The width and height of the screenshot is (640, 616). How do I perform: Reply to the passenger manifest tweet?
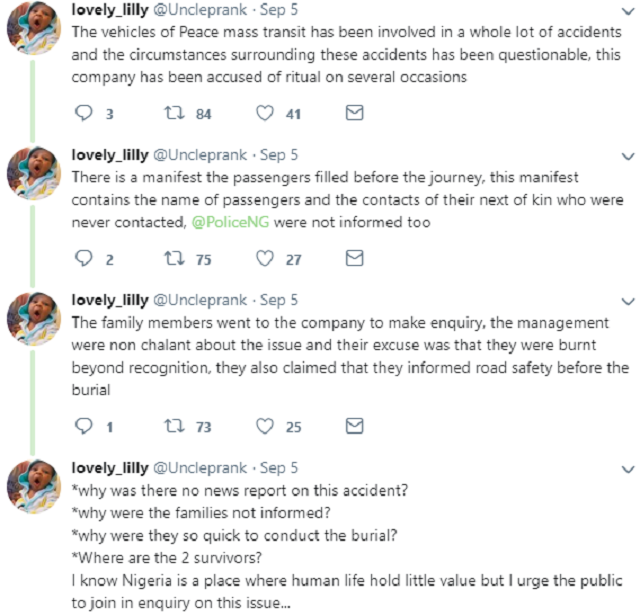coord(85,259)
